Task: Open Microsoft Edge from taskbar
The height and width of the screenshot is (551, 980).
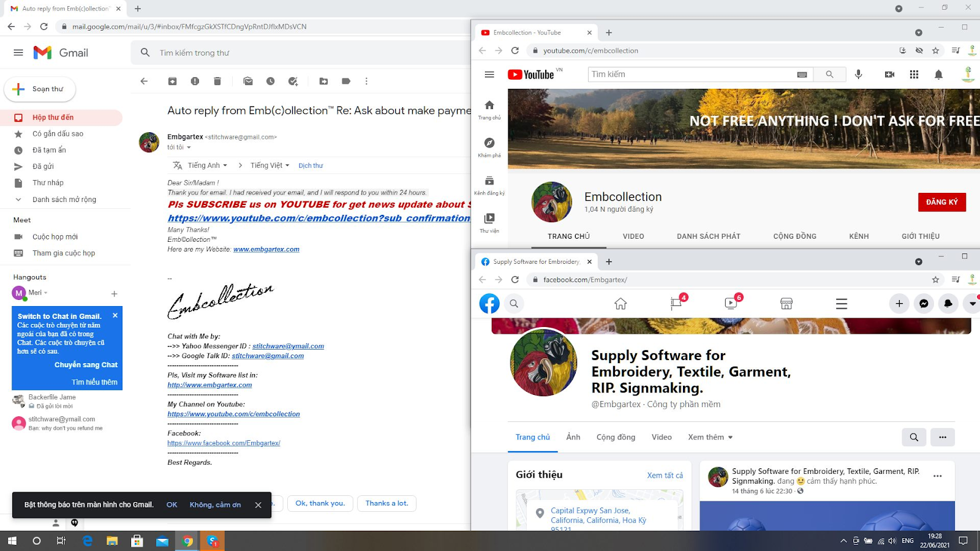Action: coord(87,541)
